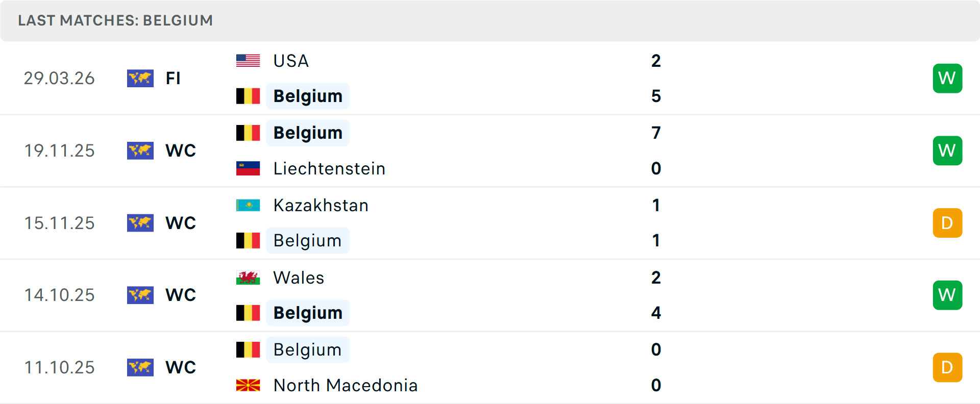The height and width of the screenshot is (404, 980).
Task: Open the Liechtenstein team link
Action: coord(329,168)
